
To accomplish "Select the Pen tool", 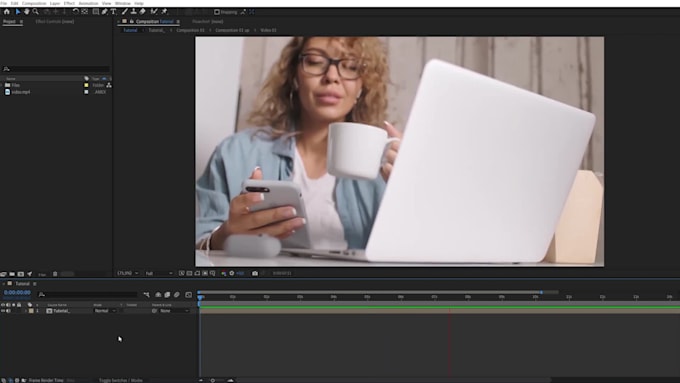I will tap(105, 12).
